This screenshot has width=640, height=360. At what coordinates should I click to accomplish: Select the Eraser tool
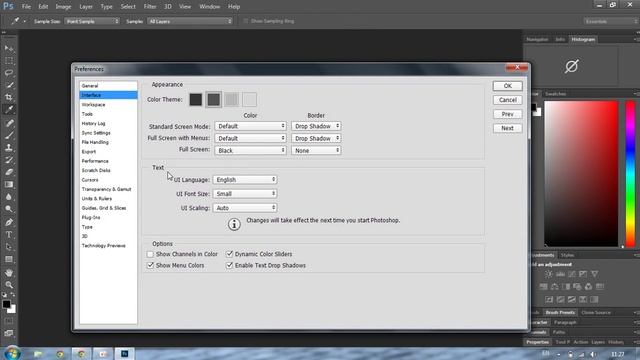point(9,172)
